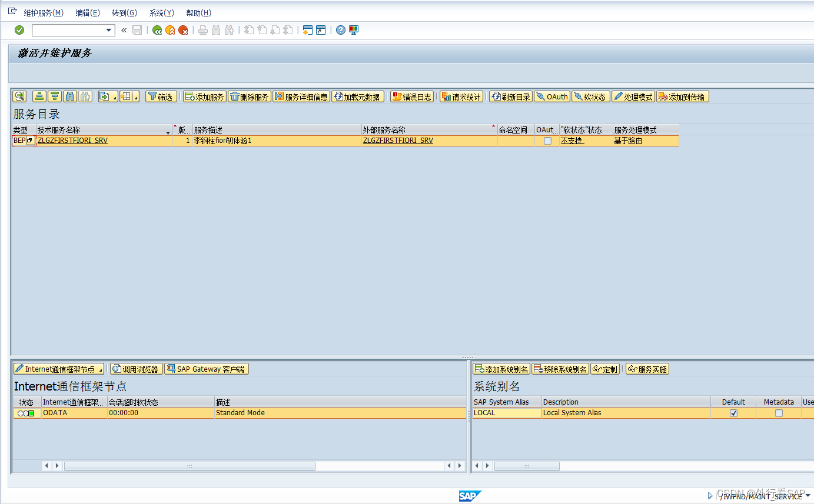Image resolution: width=814 pixels, height=504 pixels.
Task: Click the command field collapse double-arrow icon
Action: click(x=124, y=30)
